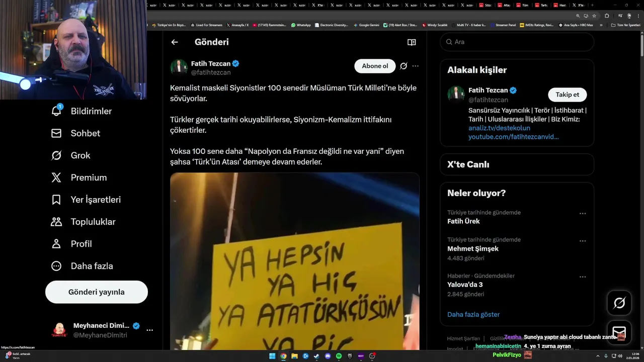Click the Daha fazla circle-dots icon
Image resolution: width=644 pixels, height=362 pixels.
(x=56, y=266)
